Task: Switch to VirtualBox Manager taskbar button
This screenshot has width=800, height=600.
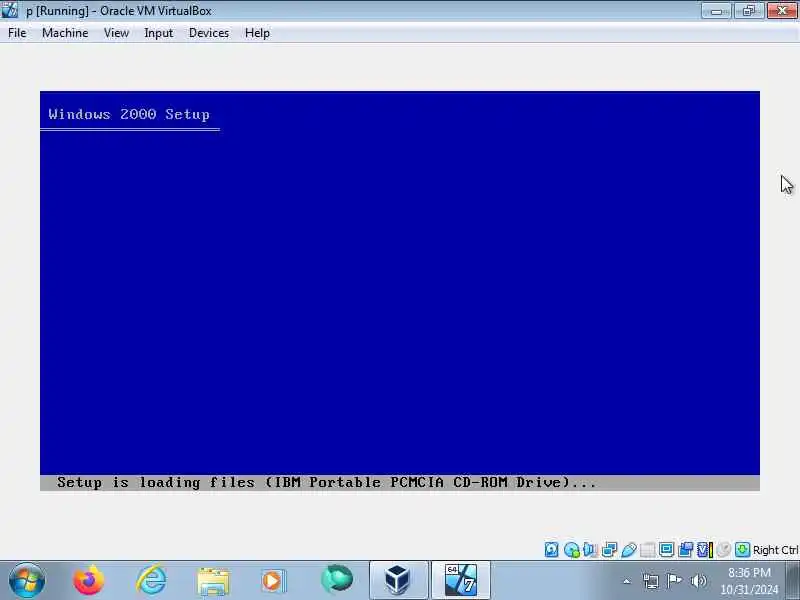Action: pyautogui.click(x=398, y=580)
